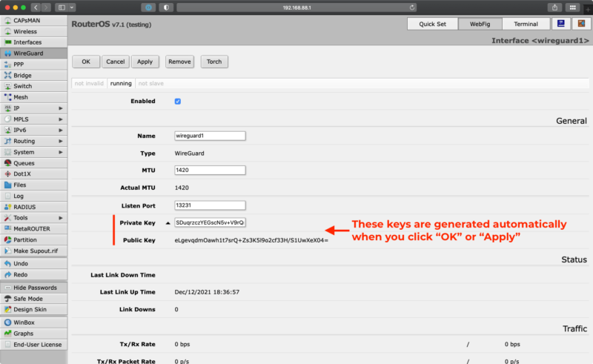Viewport: 593px width, 364px height.
Task: Click the Torch button
Action: coord(213,62)
